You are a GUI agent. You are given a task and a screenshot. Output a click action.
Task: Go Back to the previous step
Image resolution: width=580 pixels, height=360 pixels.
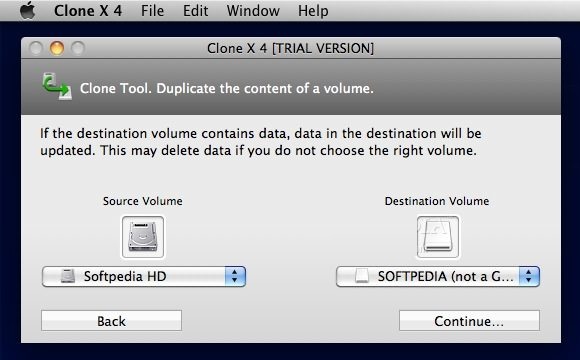tap(111, 320)
